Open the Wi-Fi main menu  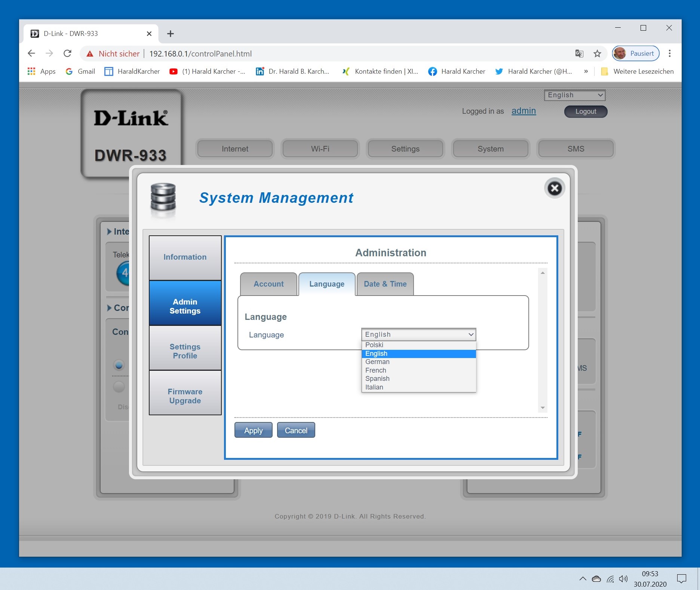click(320, 149)
